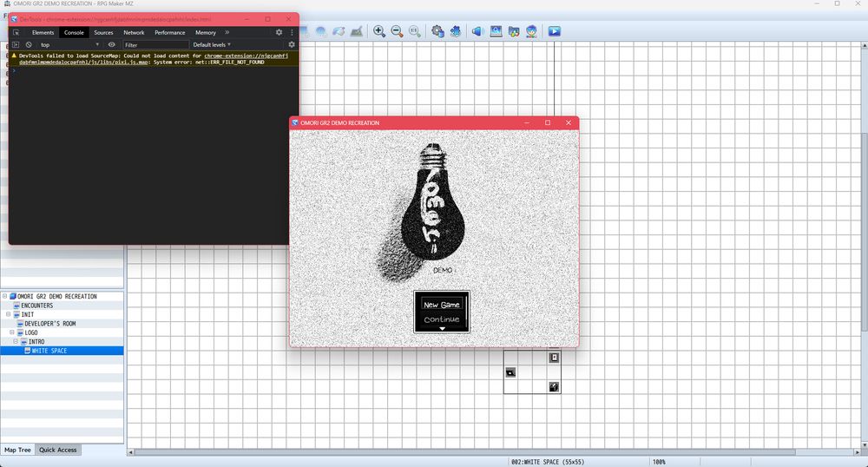
Task: Switch to the Map Tree tab
Action: pos(17,450)
